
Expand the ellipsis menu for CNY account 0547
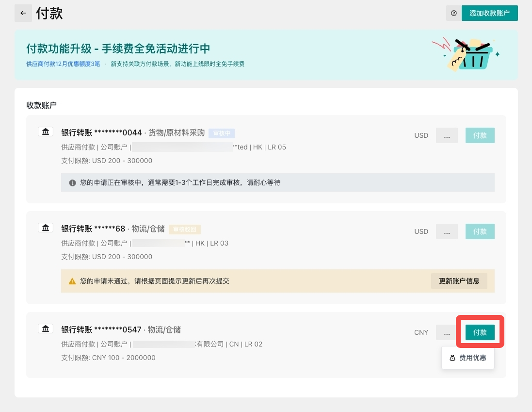pyautogui.click(x=446, y=332)
